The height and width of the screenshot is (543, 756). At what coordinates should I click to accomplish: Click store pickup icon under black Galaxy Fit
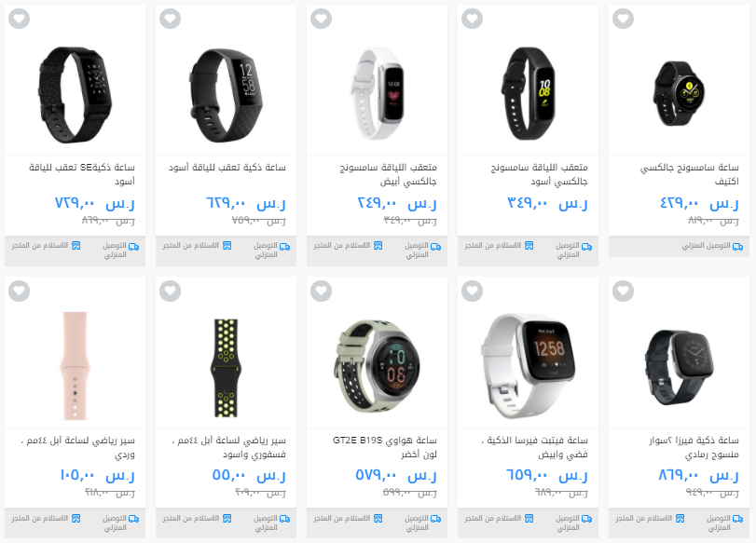coord(529,246)
